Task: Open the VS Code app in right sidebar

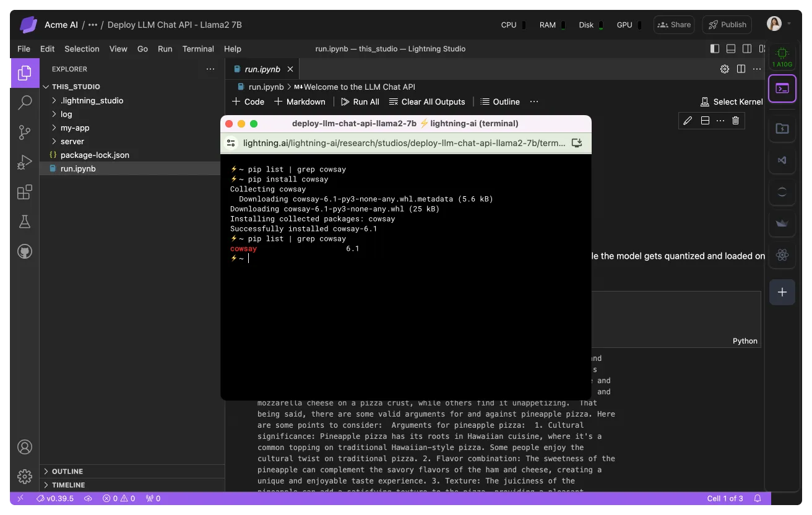Action: point(782,160)
